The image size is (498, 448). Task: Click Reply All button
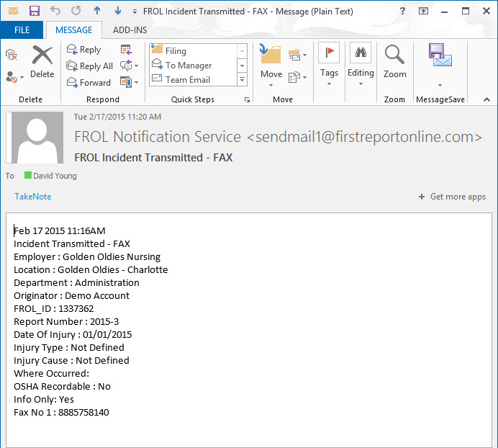pyautogui.click(x=89, y=66)
